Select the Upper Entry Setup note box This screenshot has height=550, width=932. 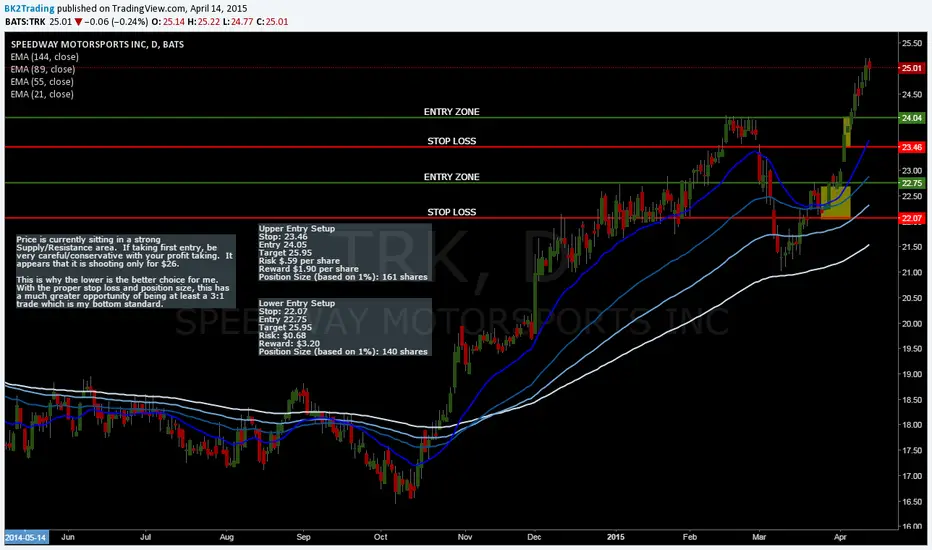pos(344,252)
